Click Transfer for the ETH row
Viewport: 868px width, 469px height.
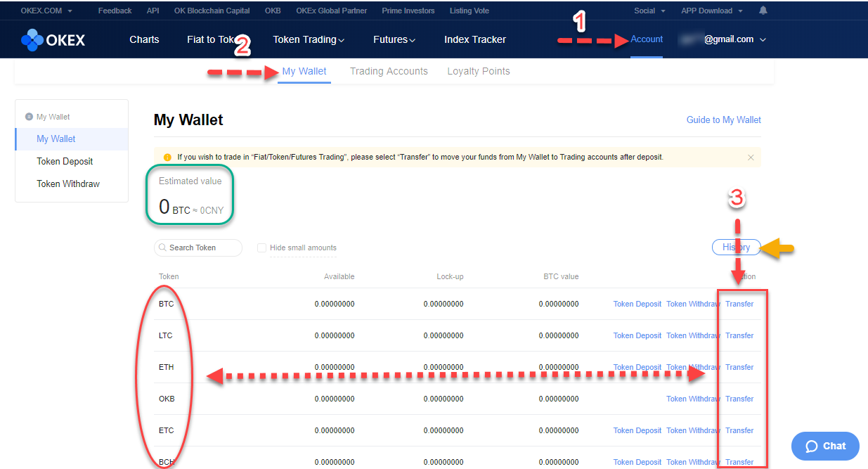(x=739, y=367)
